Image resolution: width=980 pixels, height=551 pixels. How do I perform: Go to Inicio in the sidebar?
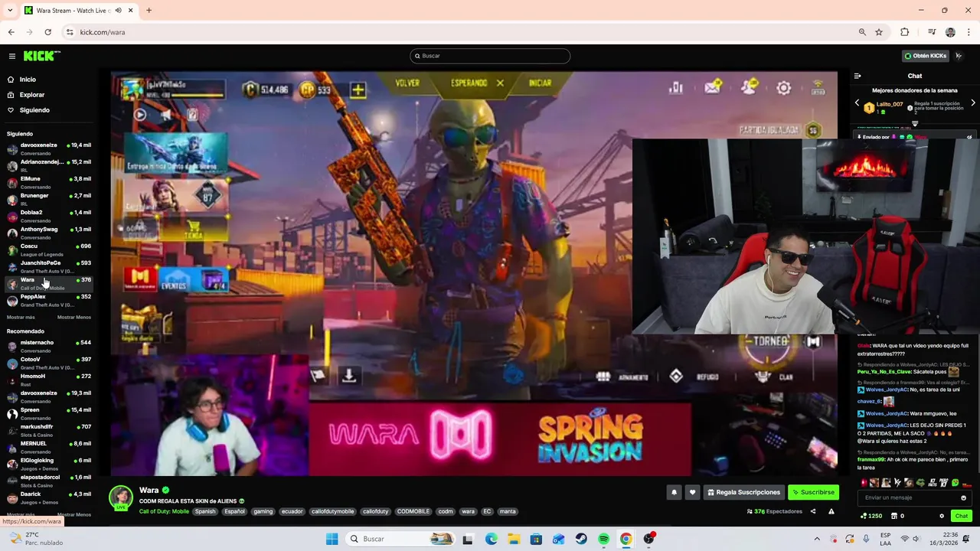(28, 80)
